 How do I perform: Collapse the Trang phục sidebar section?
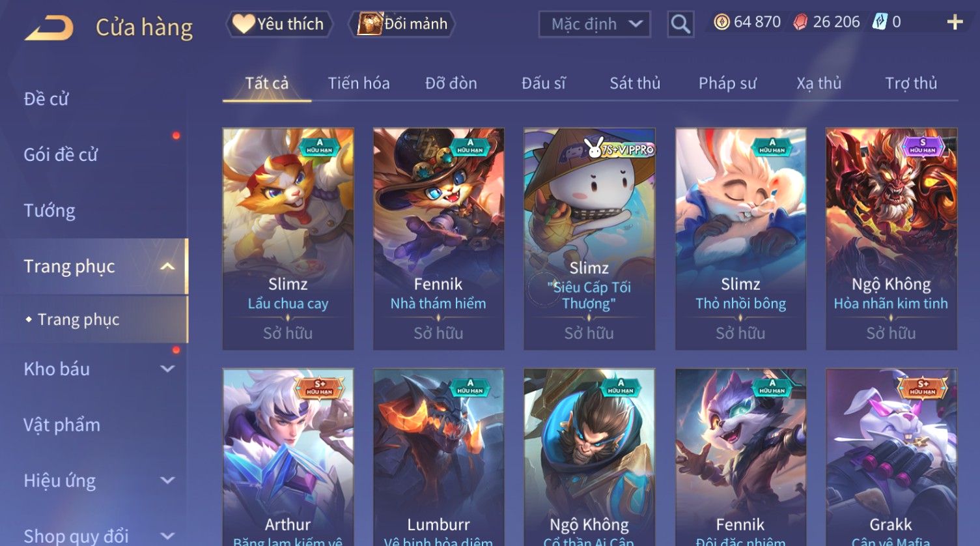(167, 266)
